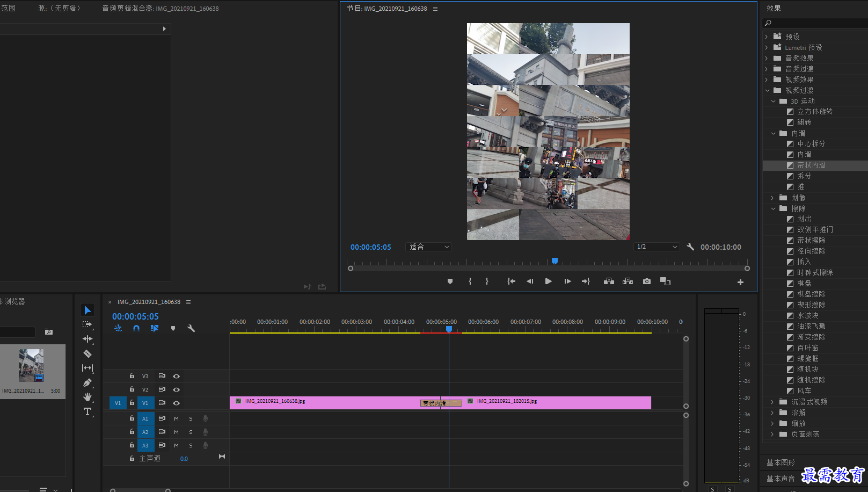Viewport: 868px width, 492px height.
Task: Toggle V2 track output eye
Action: (176, 389)
